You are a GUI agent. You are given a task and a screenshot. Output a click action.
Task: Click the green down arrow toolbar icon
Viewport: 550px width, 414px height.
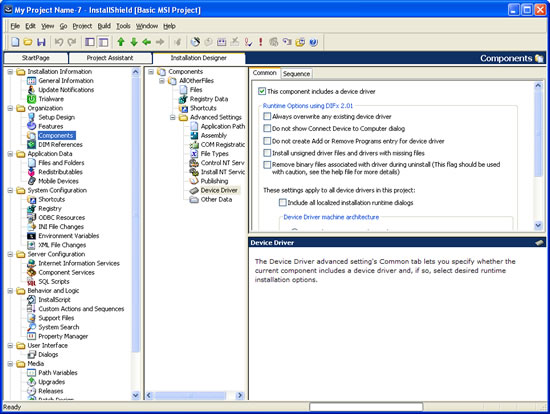[x=134, y=42]
